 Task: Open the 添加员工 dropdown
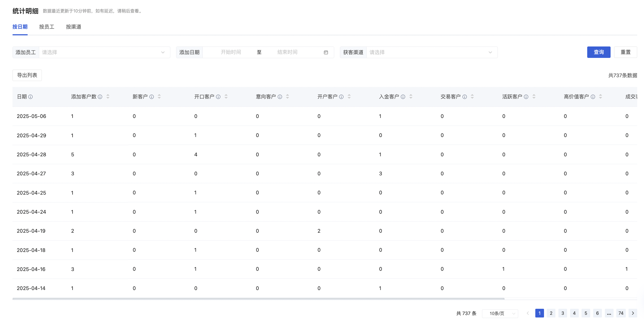[x=105, y=52]
